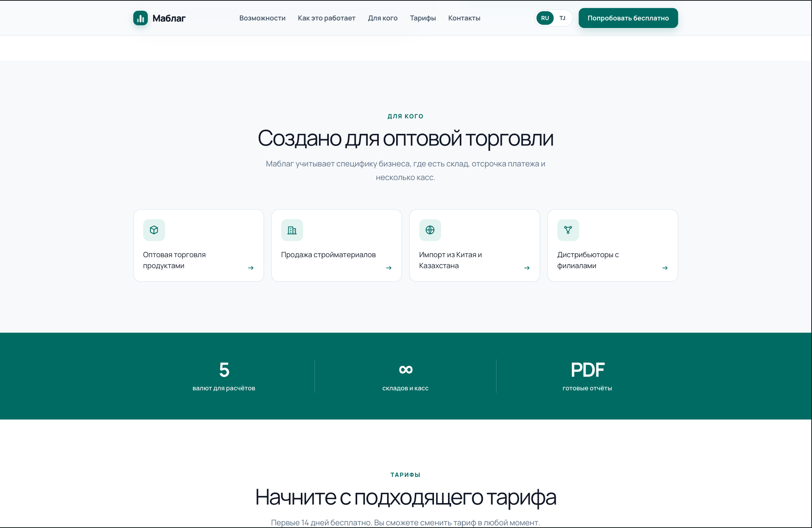Screen dimensions: 812x528
Task: Click arrow on Импорт из Китая card
Action: (527, 268)
